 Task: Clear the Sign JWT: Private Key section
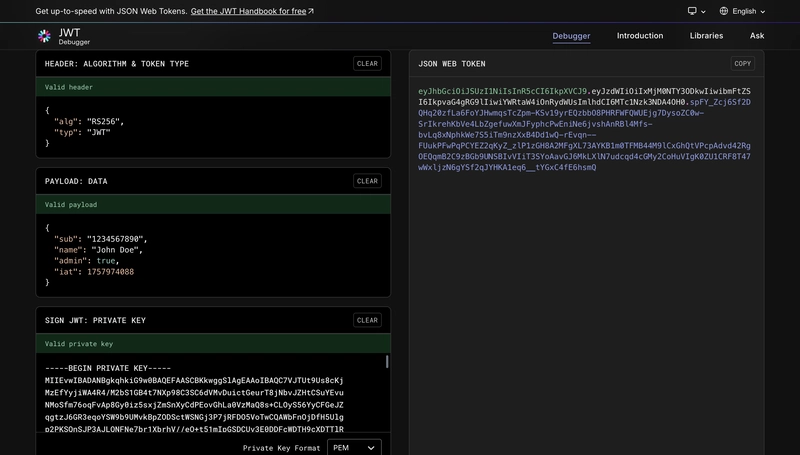coord(367,320)
